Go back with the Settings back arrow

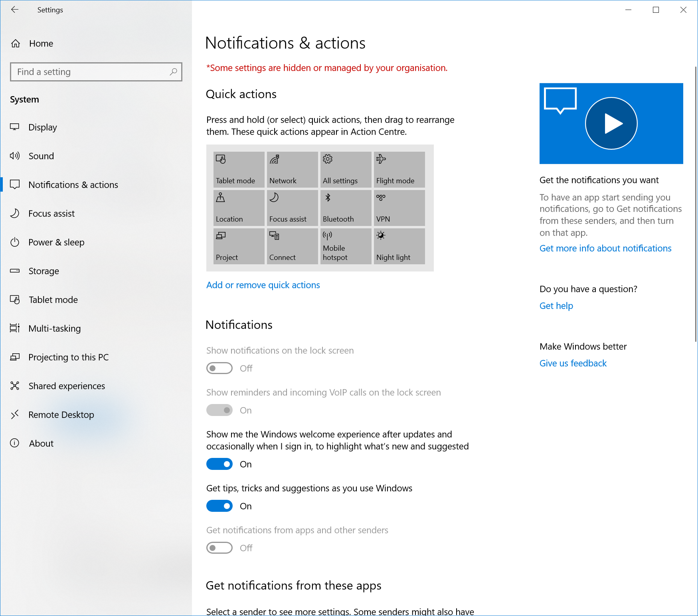coord(15,10)
